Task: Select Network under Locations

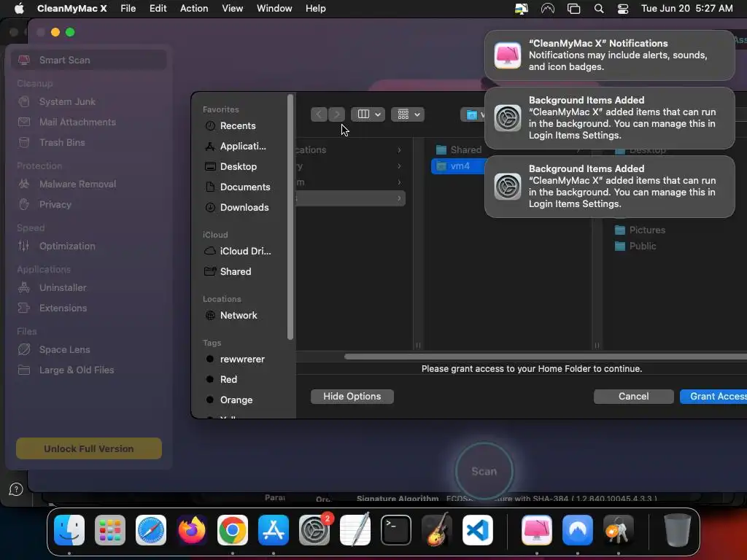Action: tap(239, 315)
